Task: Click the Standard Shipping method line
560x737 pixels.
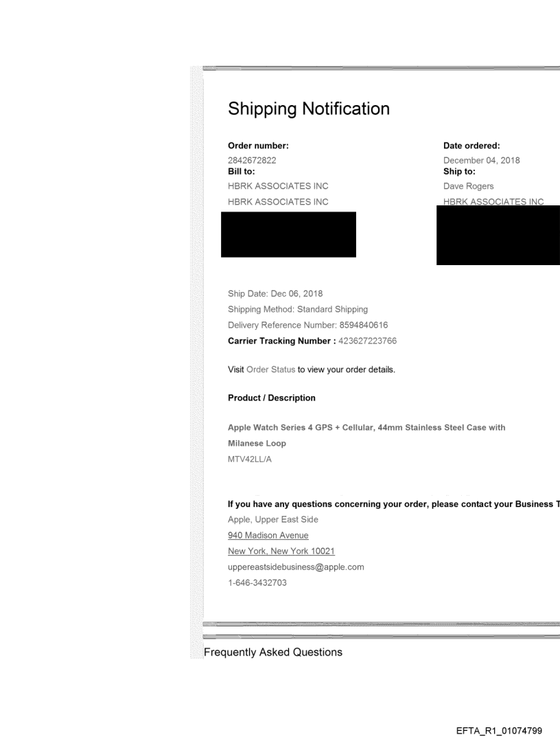Action: pyautogui.click(x=298, y=309)
